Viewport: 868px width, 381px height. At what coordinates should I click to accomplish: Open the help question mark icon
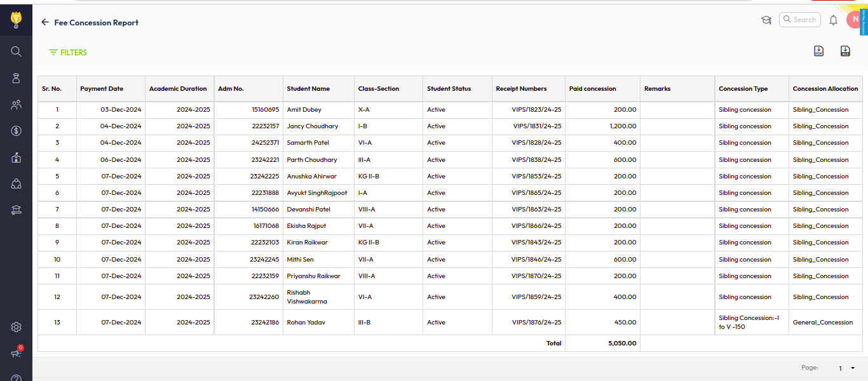tap(17, 377)
